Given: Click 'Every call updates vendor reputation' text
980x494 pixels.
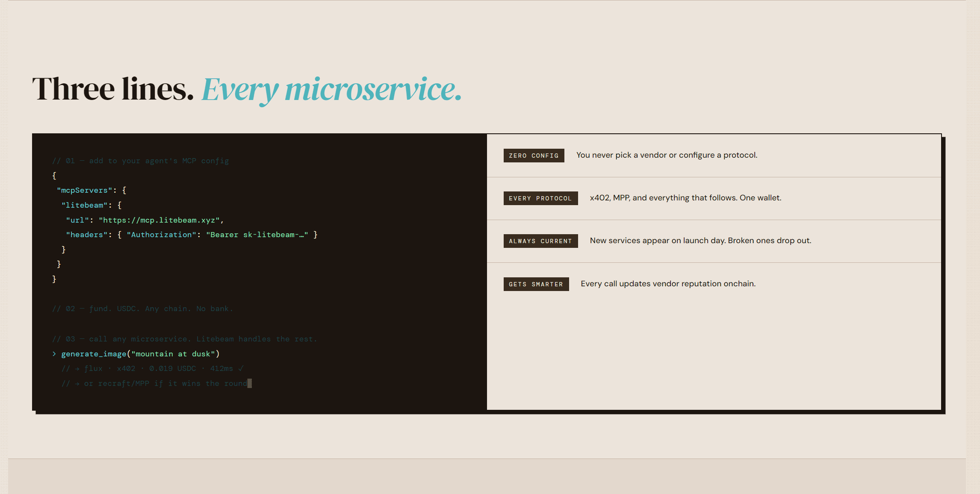Looking at the screenshot, I should (x=668, y=284).
